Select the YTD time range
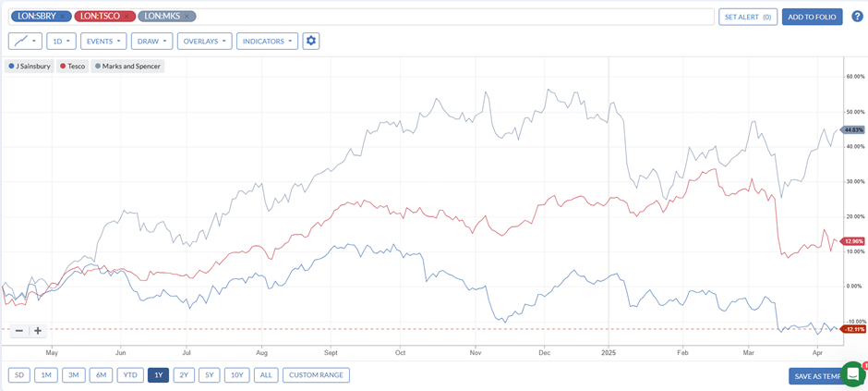This screenshot has width=868, height=391. pos(130,375)
